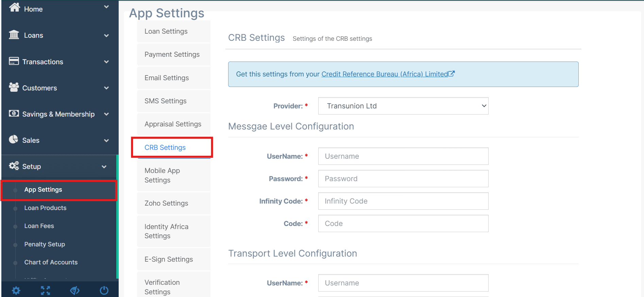Open the Sales menu label
The width and height of the screenshot is (644, 297).
31,140
